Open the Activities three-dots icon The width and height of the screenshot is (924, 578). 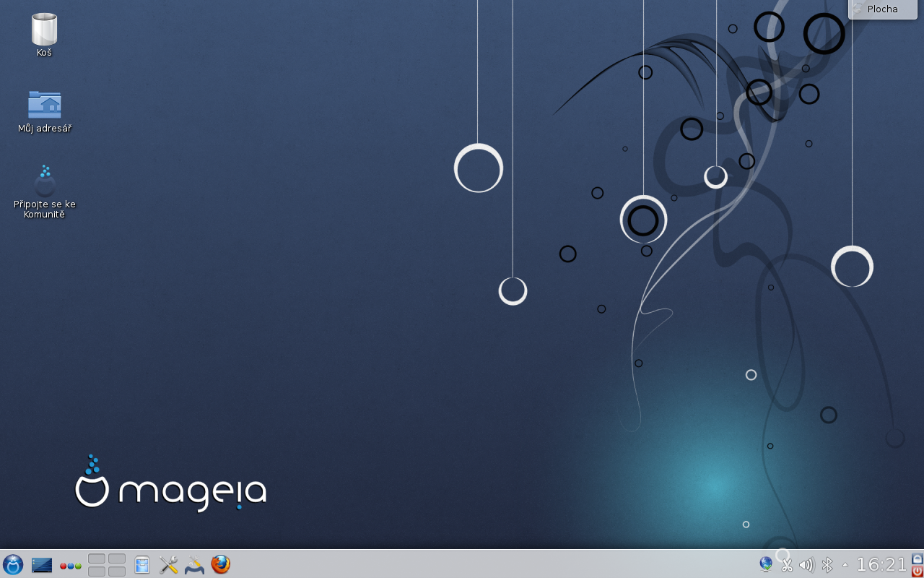coord(70,566)
